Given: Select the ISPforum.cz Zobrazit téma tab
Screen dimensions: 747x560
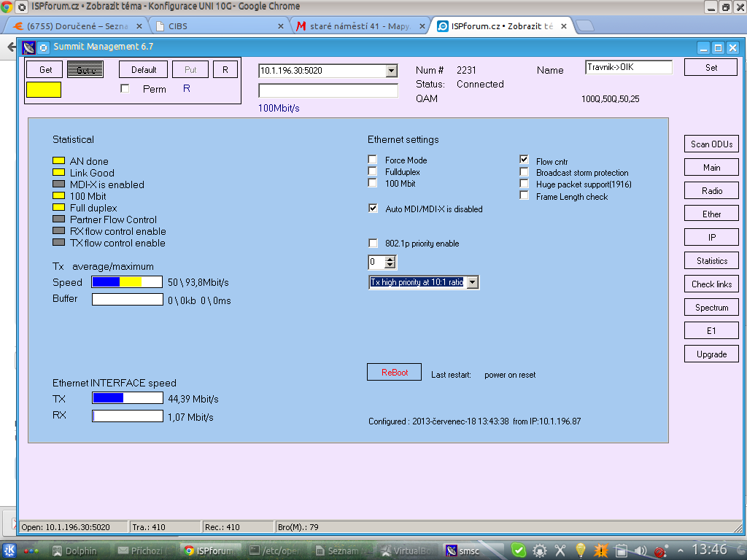Looking at the screenshot, I should (500, 26).
